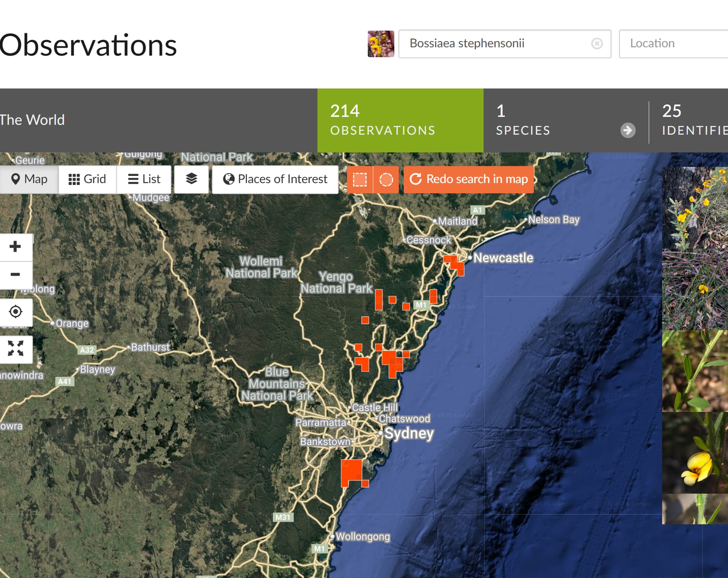
Task: Switch to List view
Action: point(144,179)
